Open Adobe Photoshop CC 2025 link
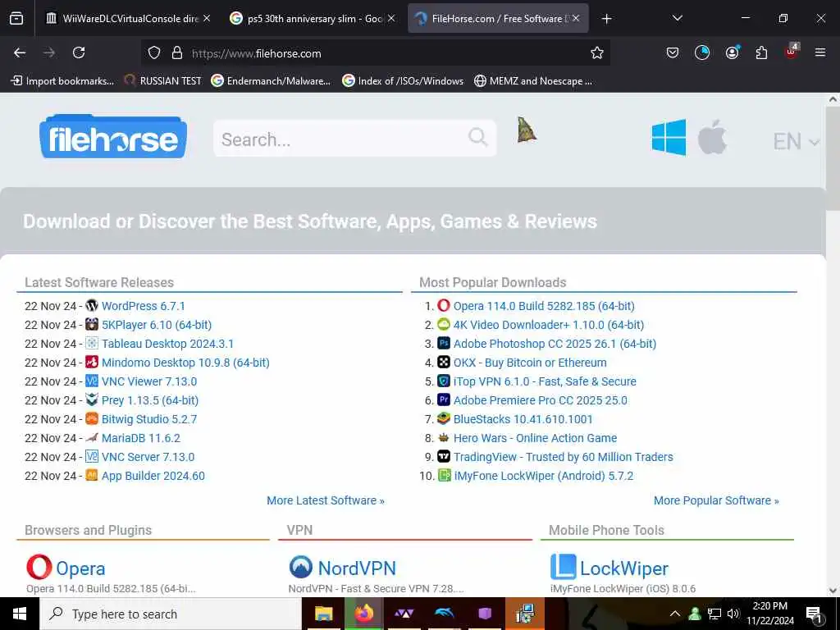 (x=555, y=344)
